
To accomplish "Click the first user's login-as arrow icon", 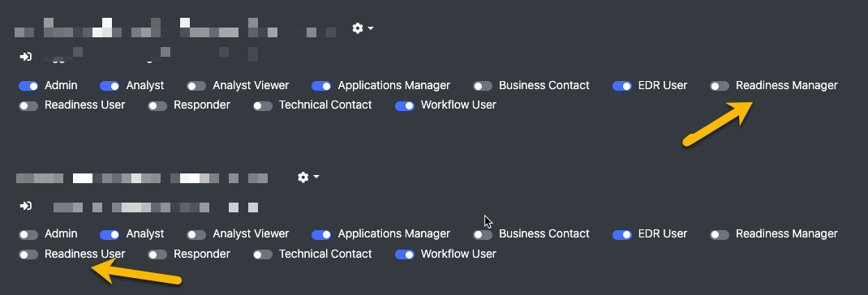I will (x=25, y=57).
